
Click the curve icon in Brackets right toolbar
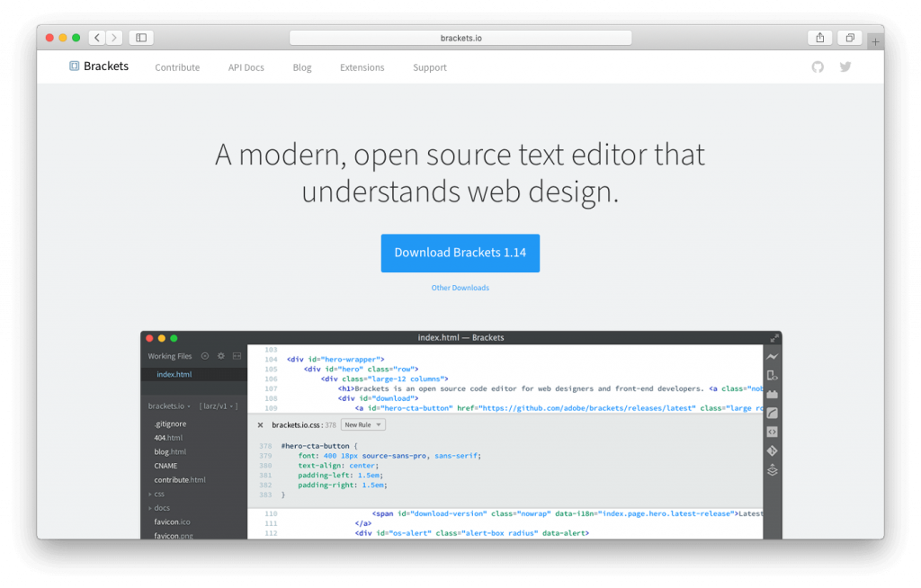(773, 413)
